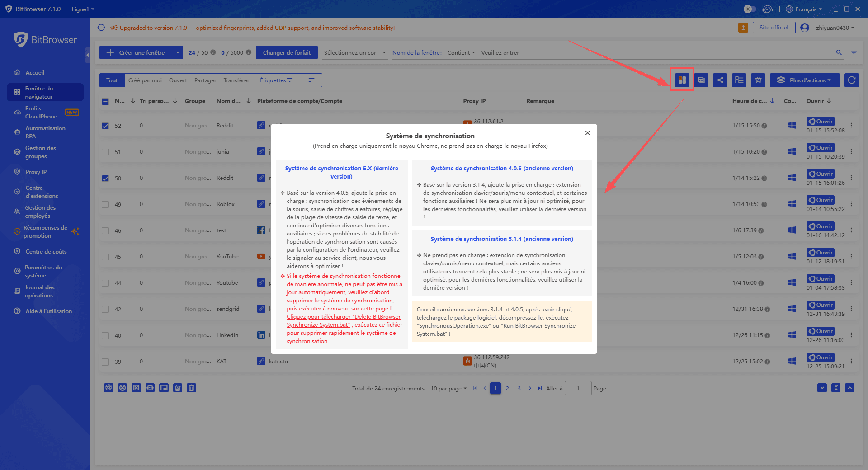This screenshot has height=470, width=868.
Task: Check the checkbox for row 51
Action: 105,152
